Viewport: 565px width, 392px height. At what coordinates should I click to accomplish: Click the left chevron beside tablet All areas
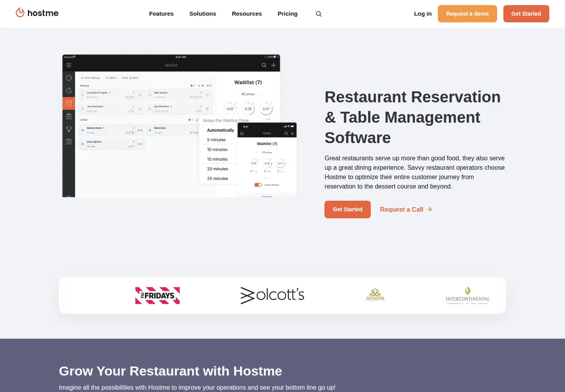pyautogui.click(x=235, y=94)
